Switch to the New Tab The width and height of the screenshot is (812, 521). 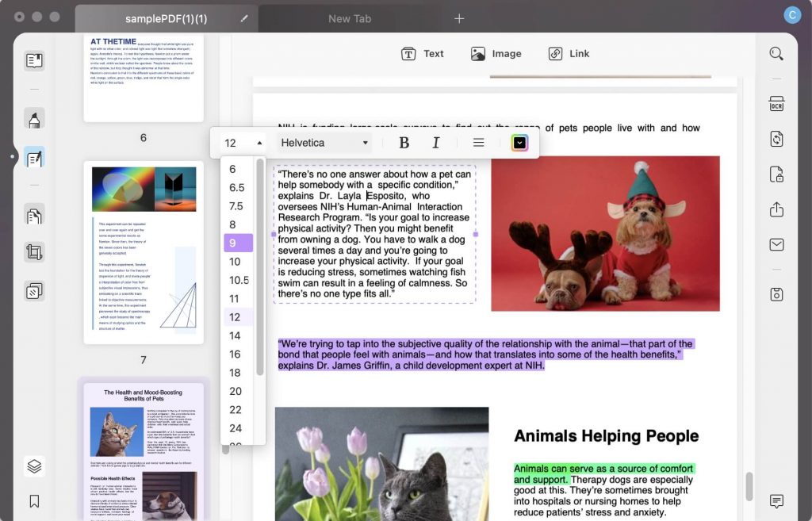350,17
